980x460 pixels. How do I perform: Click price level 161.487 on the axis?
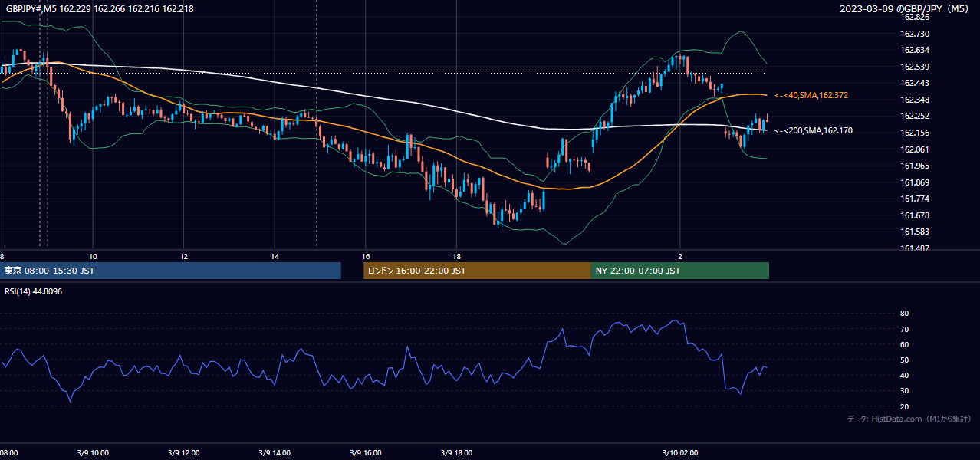coord(914,249)
